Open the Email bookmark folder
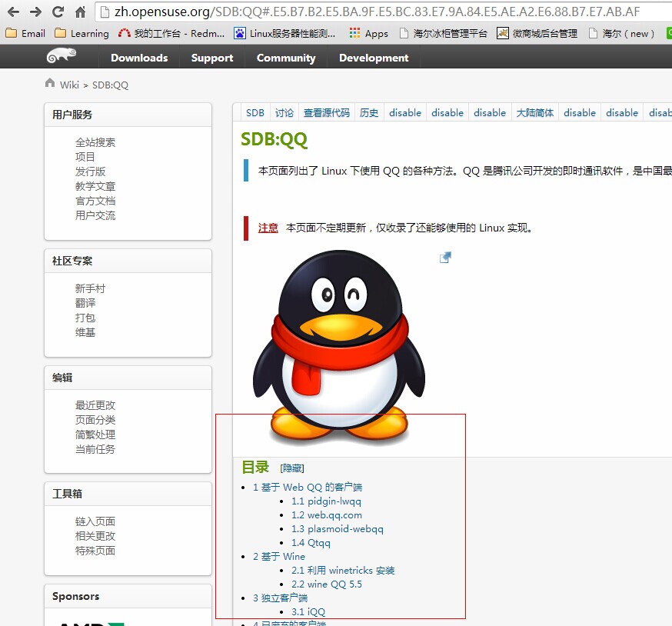 [x=25, y=33]
